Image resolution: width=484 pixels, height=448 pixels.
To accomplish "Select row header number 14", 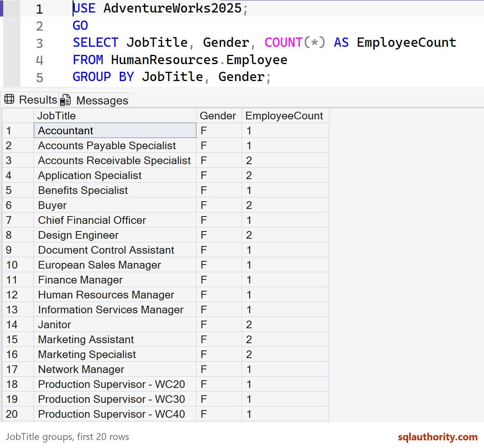I will (18, 325).
